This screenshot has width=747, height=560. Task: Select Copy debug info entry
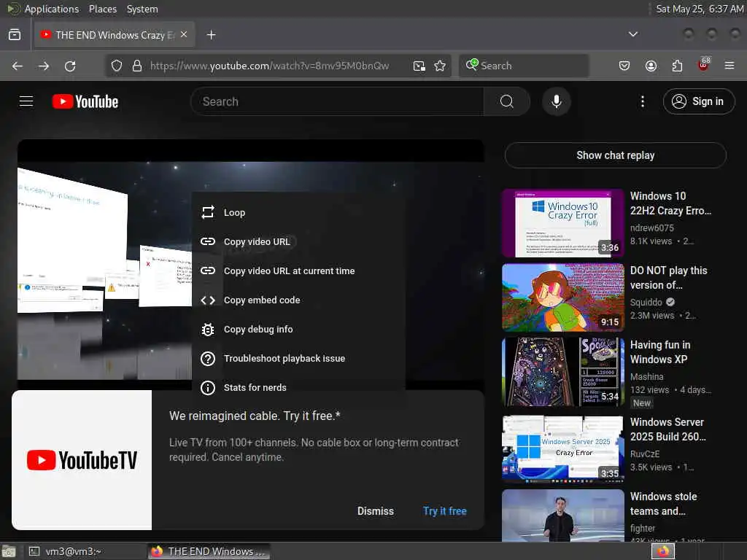click(x=298, y=329)
